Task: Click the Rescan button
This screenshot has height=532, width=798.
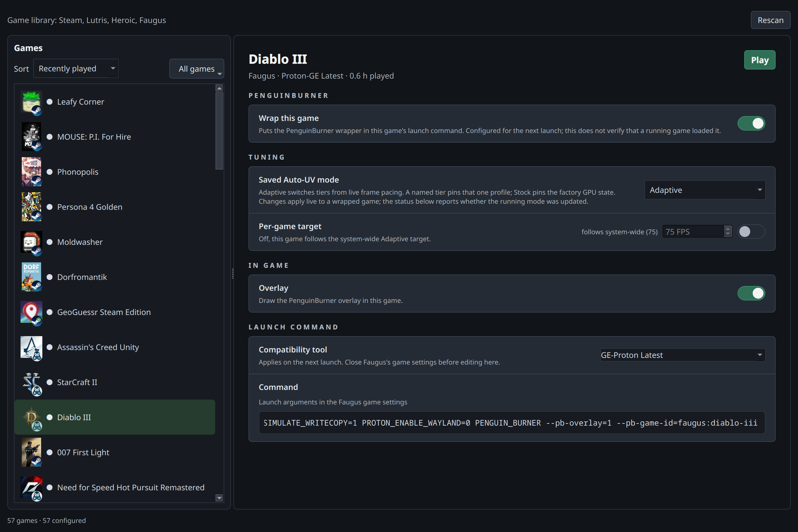Action: click(x=770, y=20)
